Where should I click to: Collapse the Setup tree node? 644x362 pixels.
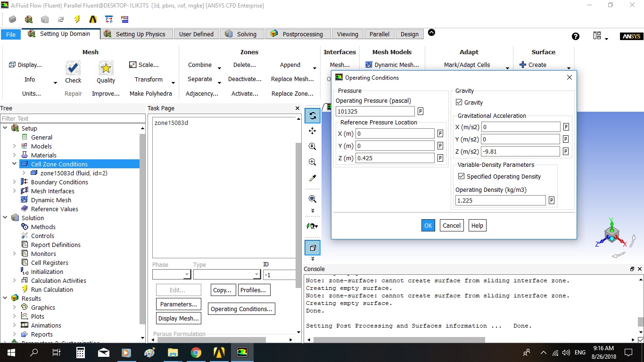(x=5, y=128)
